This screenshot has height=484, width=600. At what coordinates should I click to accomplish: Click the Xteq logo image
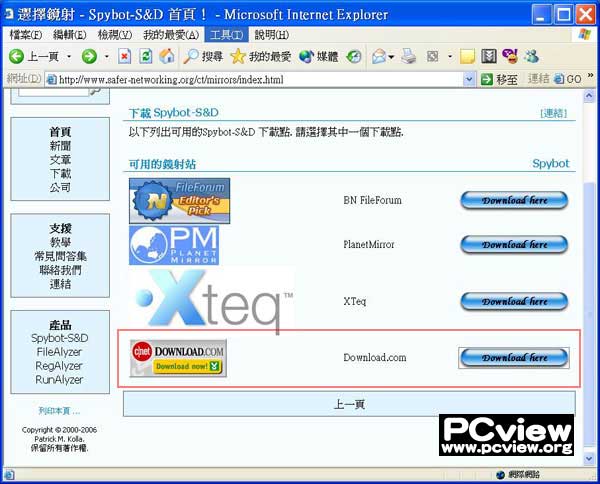(213, 298)
